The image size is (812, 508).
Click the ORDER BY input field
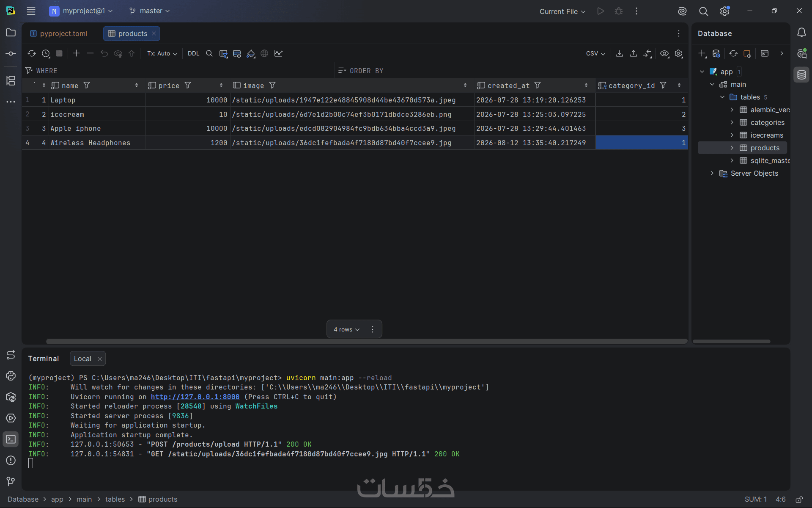click(x=512, y=71)
